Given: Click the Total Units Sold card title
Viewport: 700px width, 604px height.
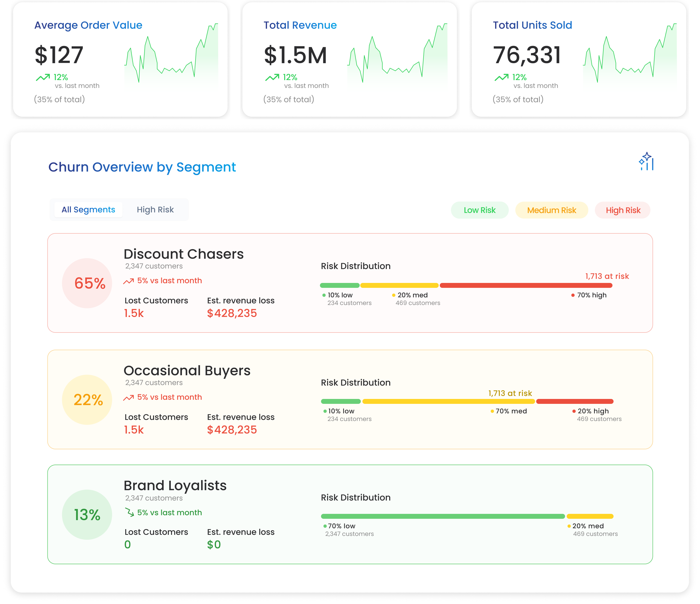Looking at the screenshot, I should 532,25.
